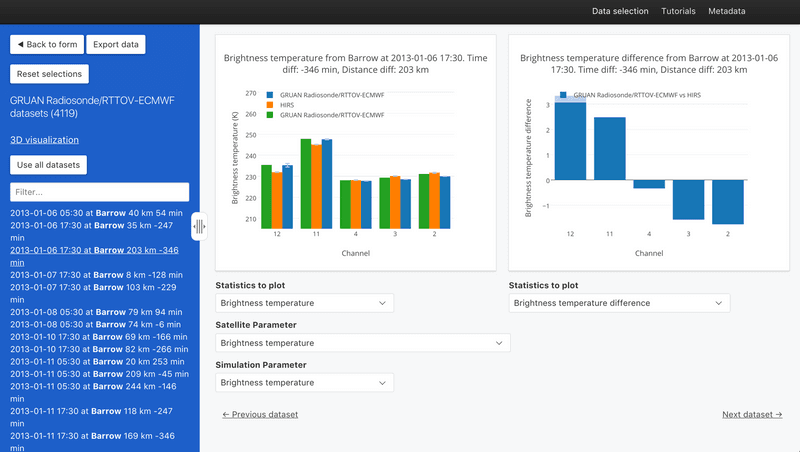Open the 3D visualization link
800x452 pixels.
(x=44, y=140)
